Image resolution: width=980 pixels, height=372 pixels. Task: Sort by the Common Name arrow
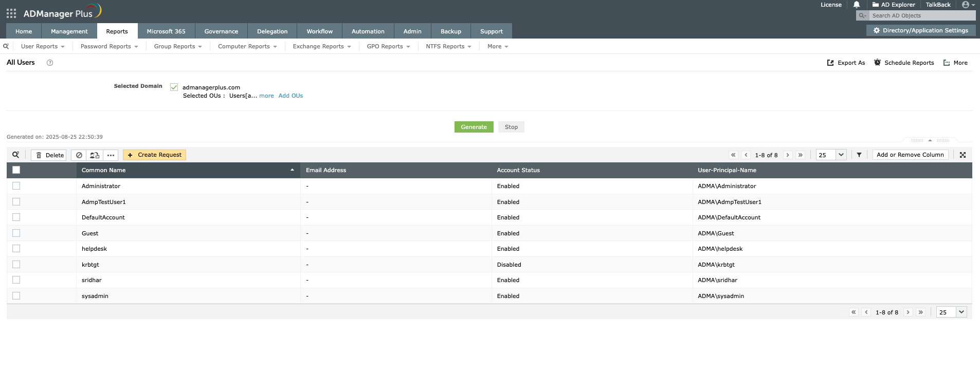(x=292, y=170)
